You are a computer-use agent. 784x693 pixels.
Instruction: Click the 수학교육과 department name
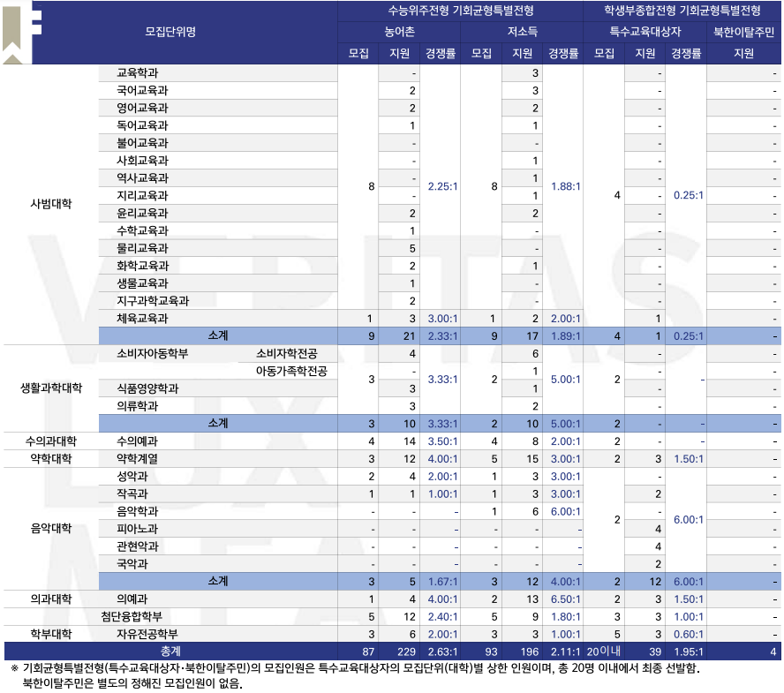[142, 230]
